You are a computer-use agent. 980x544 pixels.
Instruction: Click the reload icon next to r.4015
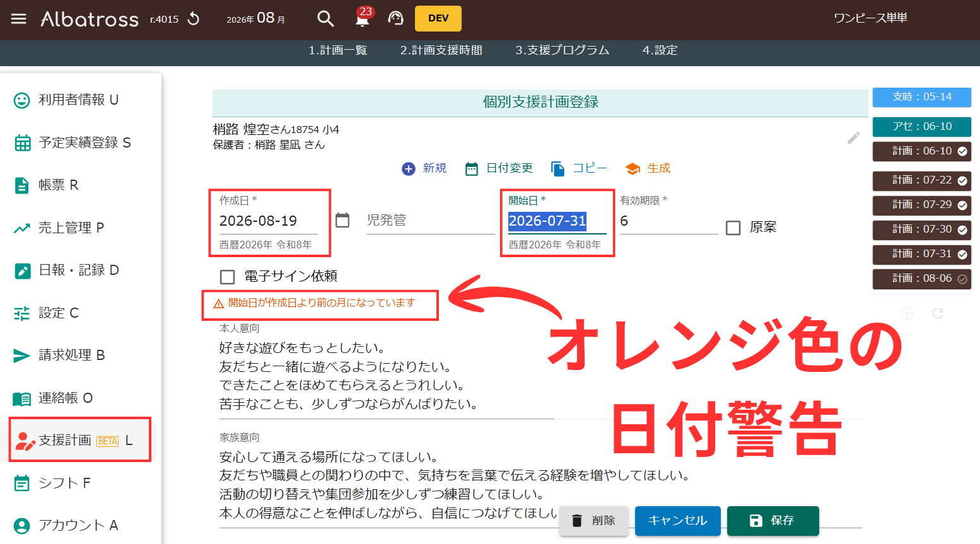point(194,19)
